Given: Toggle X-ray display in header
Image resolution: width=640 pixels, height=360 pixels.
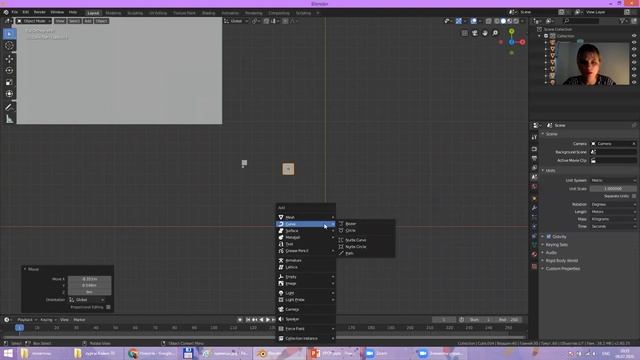Looking at the screenshot, I should coord(489,21).
